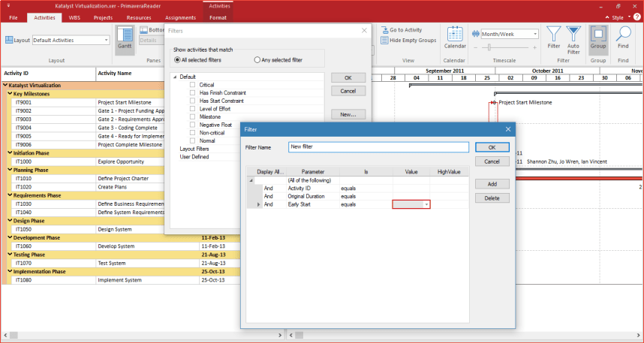Open the Find magnifier tool
644x344 pixels.
623,38
